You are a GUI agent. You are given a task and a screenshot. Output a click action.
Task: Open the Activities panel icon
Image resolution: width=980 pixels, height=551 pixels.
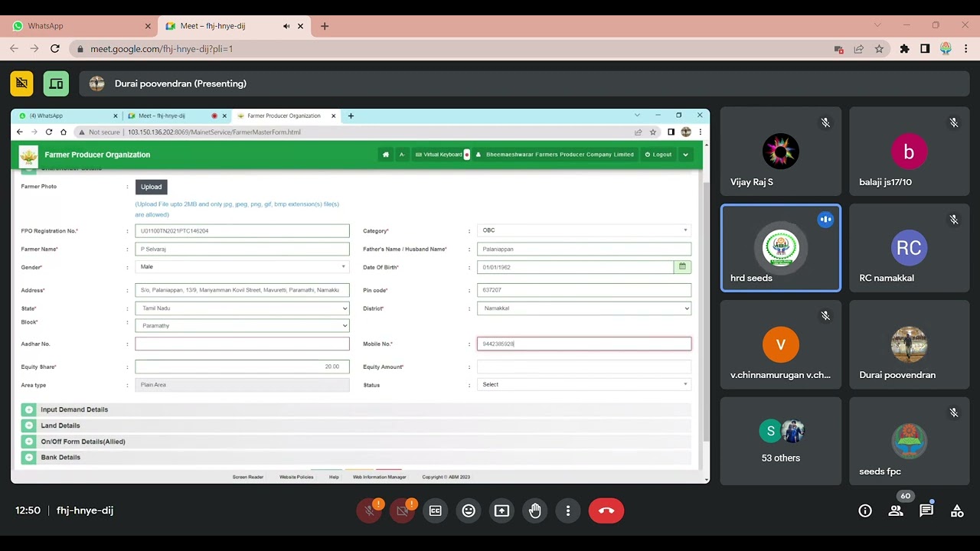[957, 510]
